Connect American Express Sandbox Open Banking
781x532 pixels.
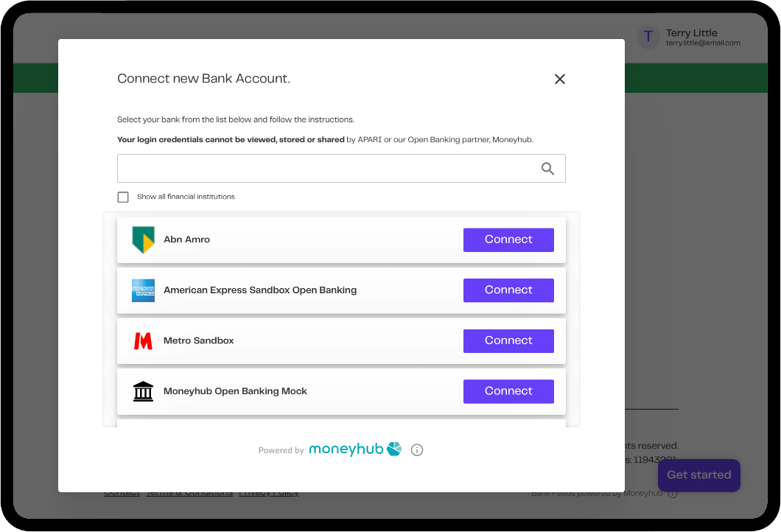[x=508, y=290]
